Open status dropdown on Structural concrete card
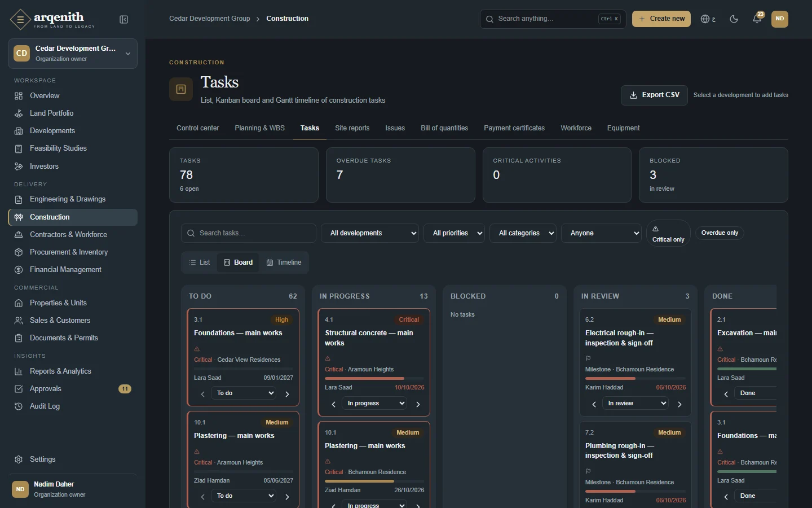 point(374,404)
